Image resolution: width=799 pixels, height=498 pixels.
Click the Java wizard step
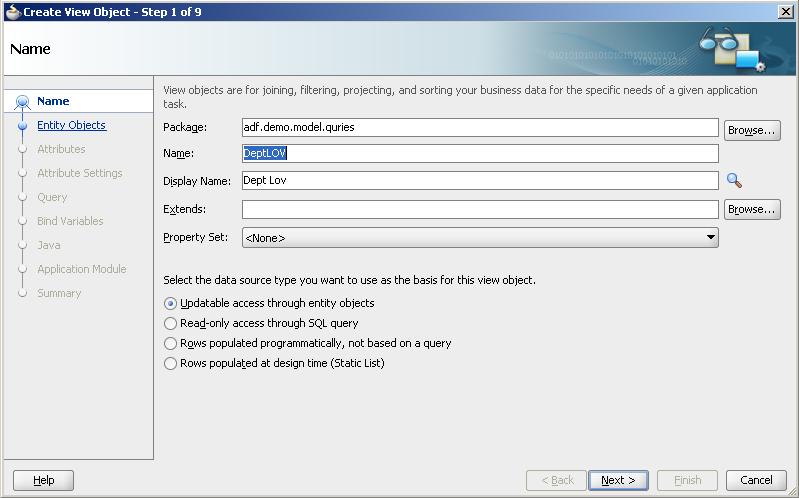point(48,245)
